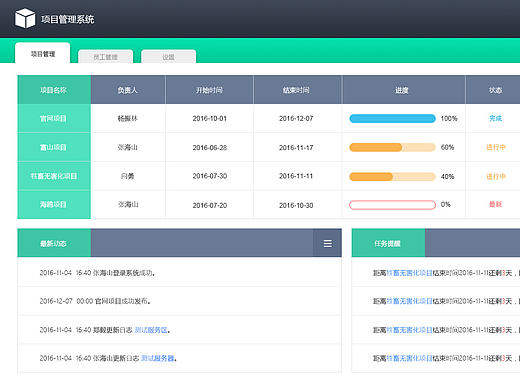This screenshot has height=390, width=520.
Task: Open the hamburger menu in 最新动态 panel
Action: [328, 243]
